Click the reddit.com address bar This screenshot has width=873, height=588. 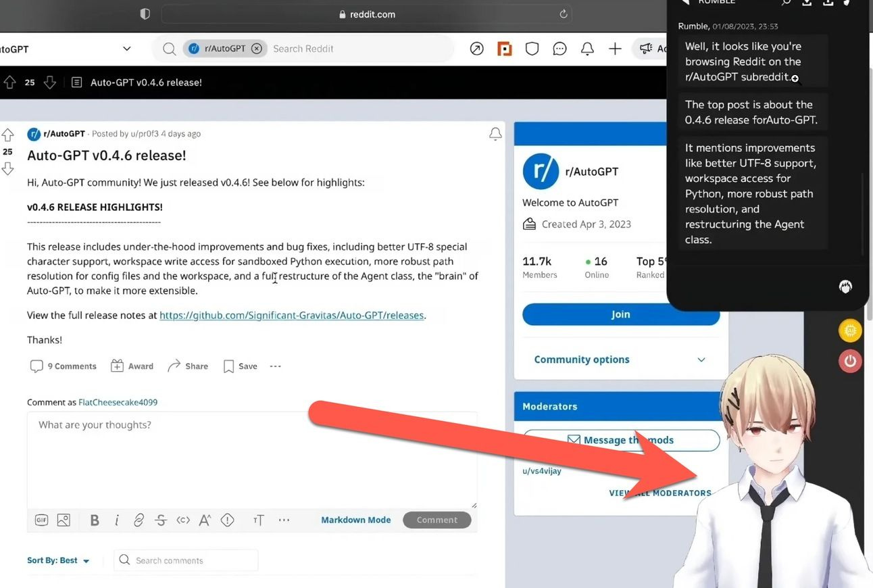367,14
